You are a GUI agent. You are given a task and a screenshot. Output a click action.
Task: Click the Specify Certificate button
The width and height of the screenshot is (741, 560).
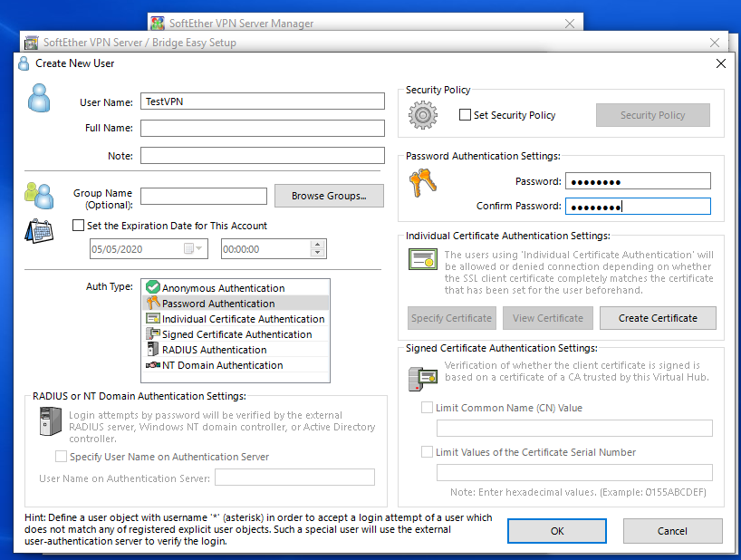tap(452, 318)
